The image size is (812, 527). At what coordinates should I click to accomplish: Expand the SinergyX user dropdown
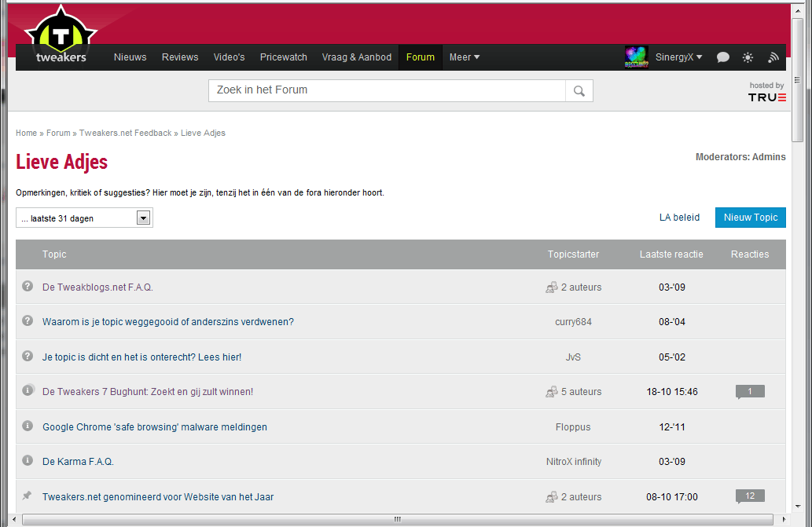[678, 57]
